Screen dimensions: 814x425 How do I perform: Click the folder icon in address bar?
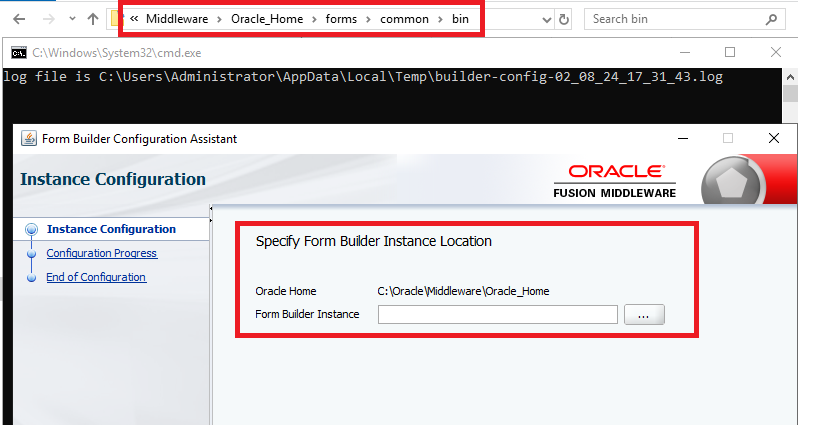(x=116, y=19)
